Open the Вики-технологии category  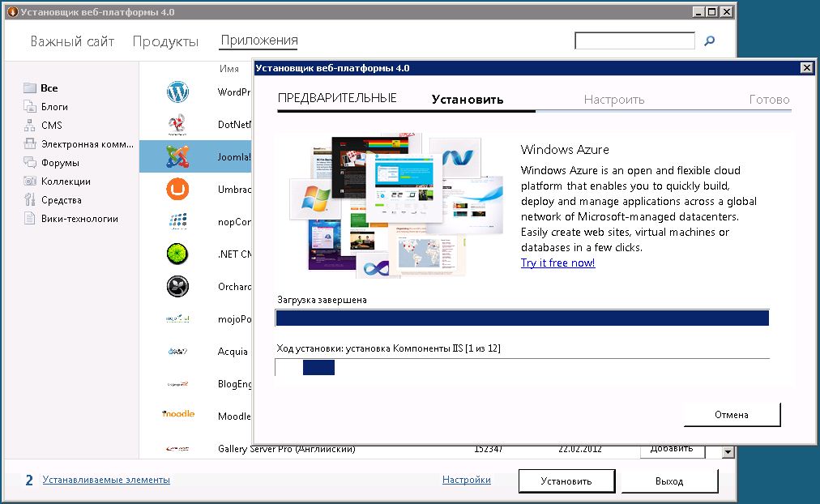point(79,219)
